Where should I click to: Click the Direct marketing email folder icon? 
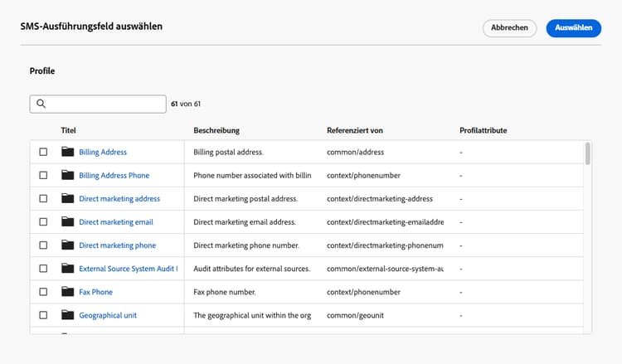click(x=67, y=222)
